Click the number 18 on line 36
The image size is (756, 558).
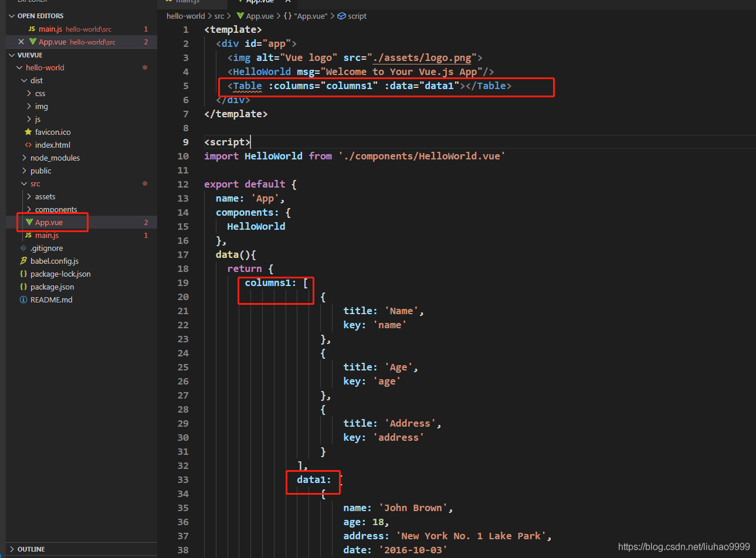[x=378, y=522]
